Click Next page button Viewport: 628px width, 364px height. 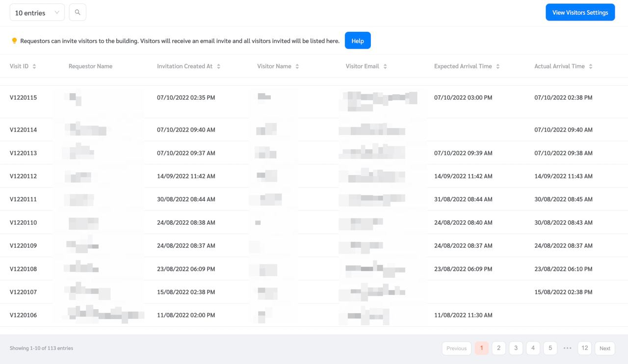(x=605, y=348)
